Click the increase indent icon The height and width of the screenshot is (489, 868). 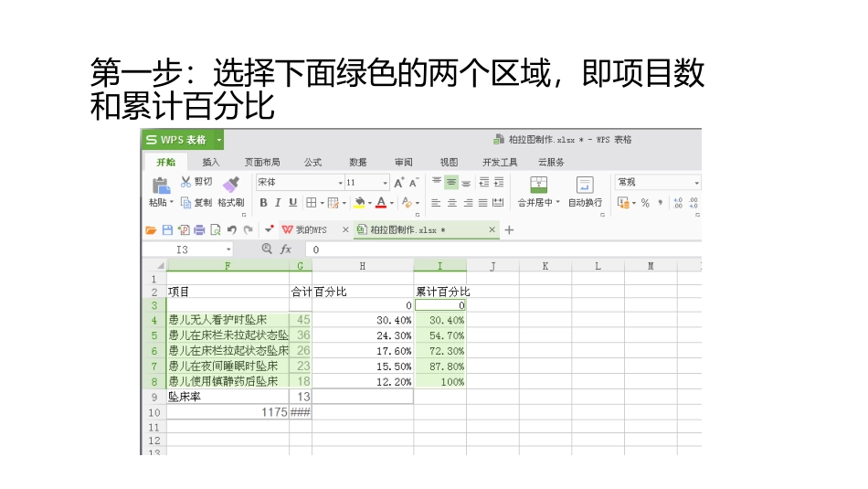[499, 182]
